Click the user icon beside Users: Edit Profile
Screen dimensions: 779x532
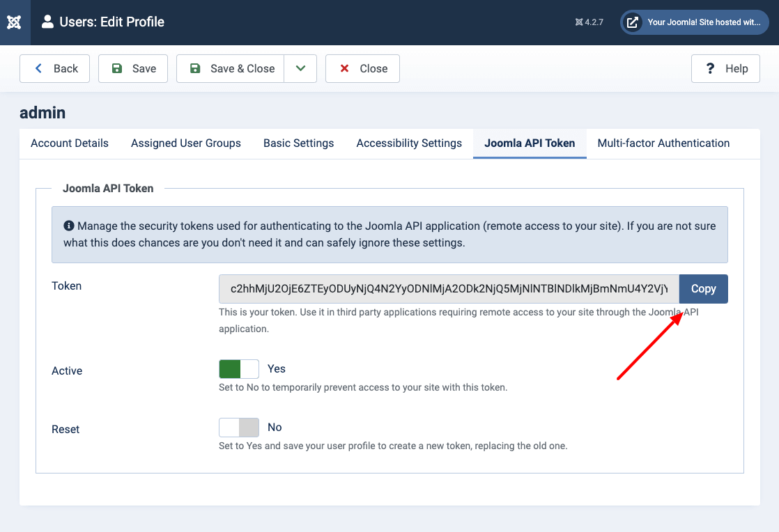click(47, 22)
